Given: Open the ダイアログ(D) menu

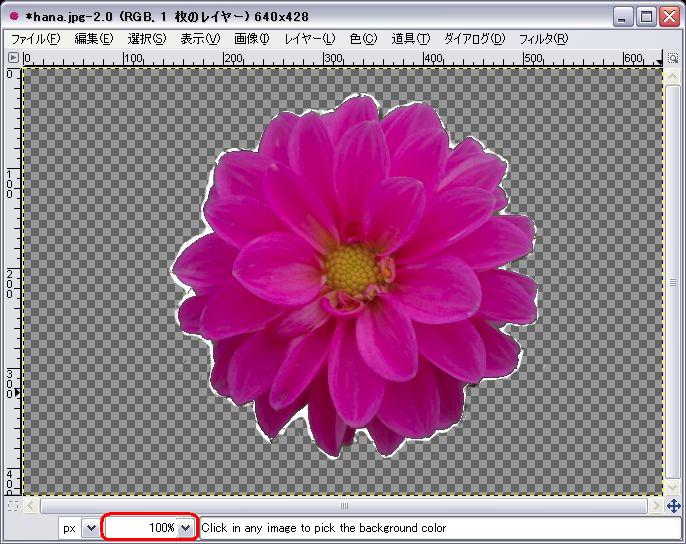Looking at the screenshot, I should 474,39.
